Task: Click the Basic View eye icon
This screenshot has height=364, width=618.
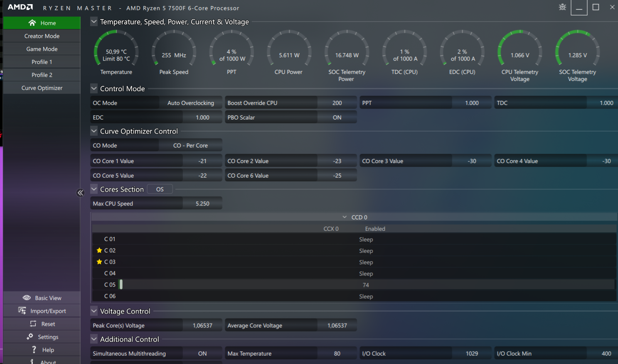Action: 27,298
